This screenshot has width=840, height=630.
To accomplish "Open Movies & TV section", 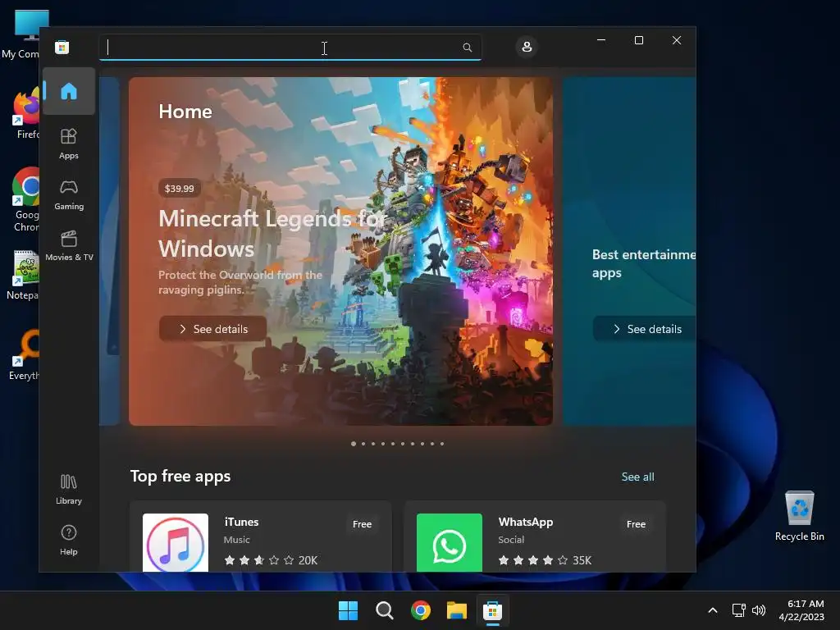I will 69,245.
